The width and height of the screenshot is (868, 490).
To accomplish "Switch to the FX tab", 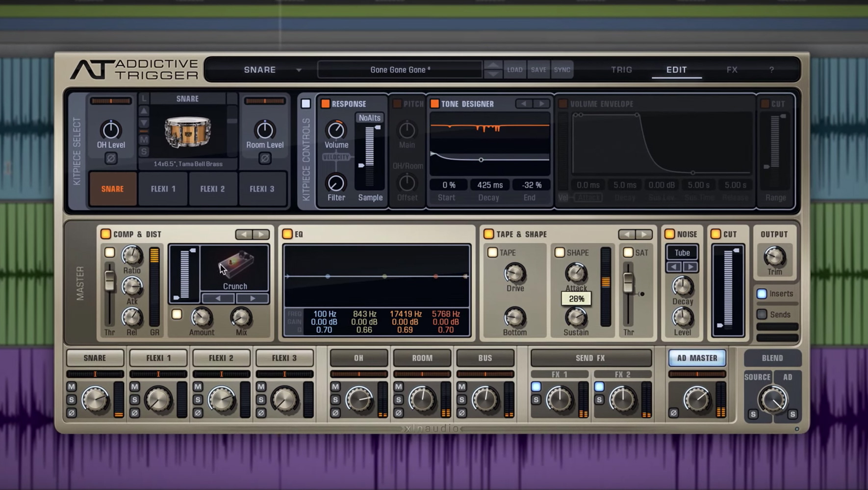I will point(732,70).
